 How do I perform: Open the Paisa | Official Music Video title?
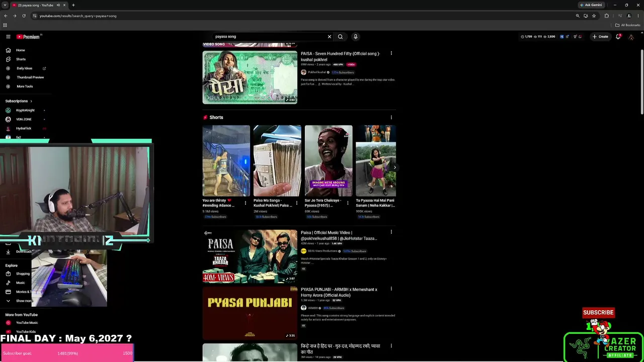(x=339, y=235)
